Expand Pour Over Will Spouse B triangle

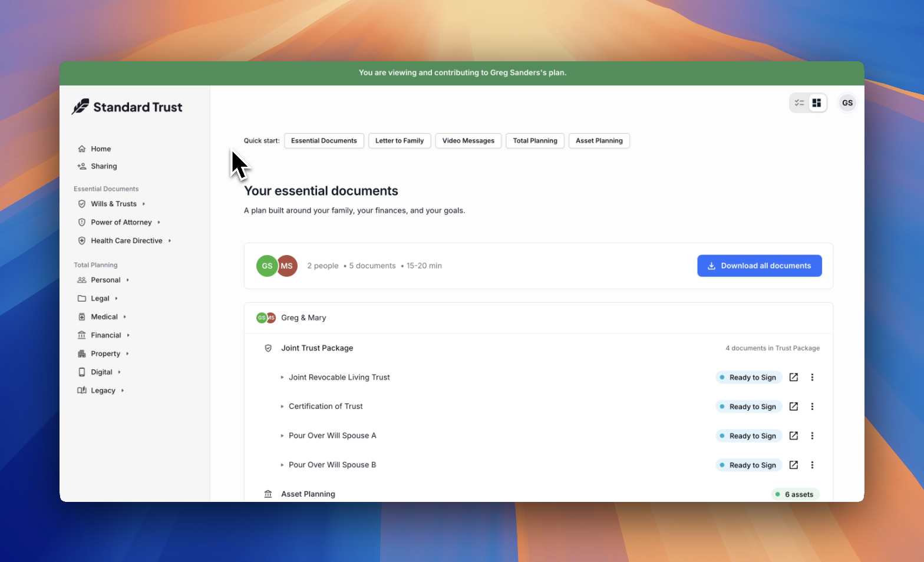click(x=282, y=465)
